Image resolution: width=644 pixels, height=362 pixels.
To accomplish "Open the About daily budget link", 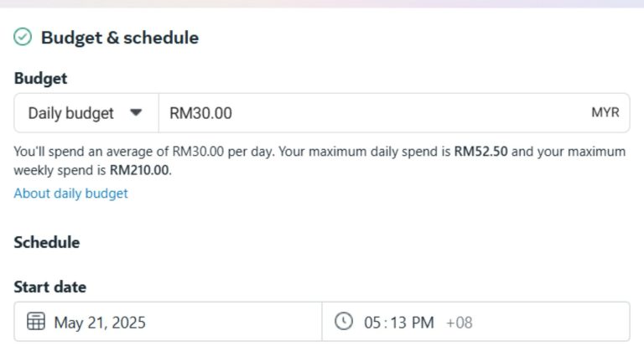I will click(70, 194).
